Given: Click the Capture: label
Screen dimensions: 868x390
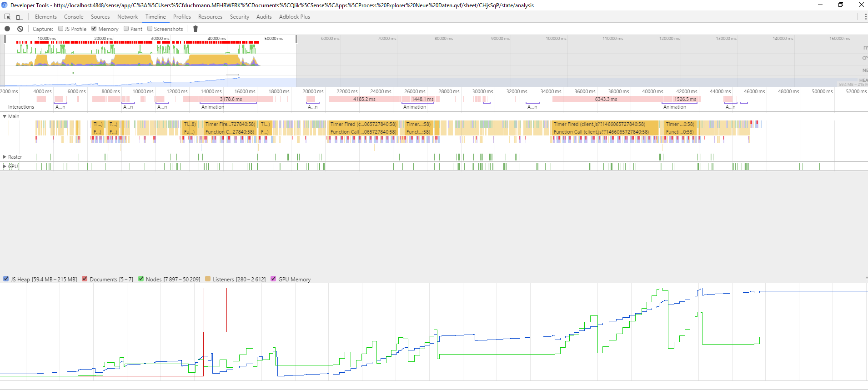Looking at the screenshot, I should [43, 29].
